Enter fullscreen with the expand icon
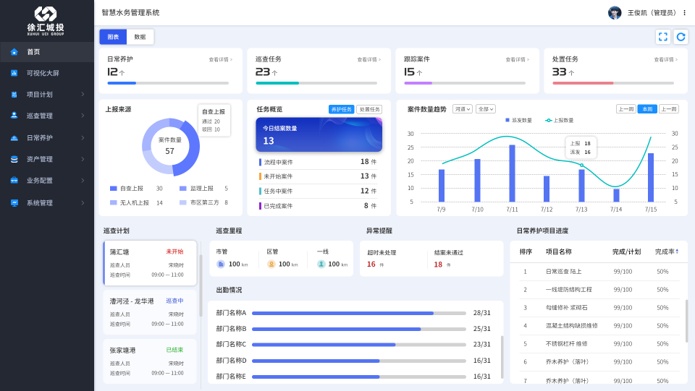Viewport: 695px width, 391px height. (x=663, y=37)
